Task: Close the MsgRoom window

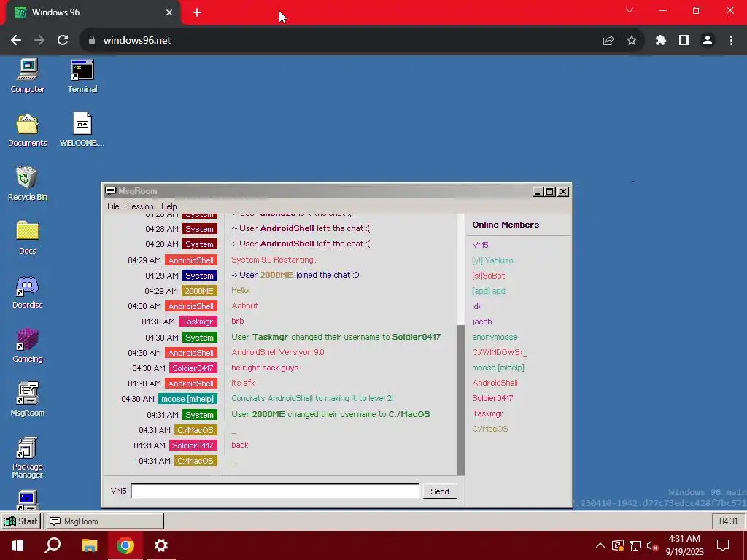Action: (563, 192)
